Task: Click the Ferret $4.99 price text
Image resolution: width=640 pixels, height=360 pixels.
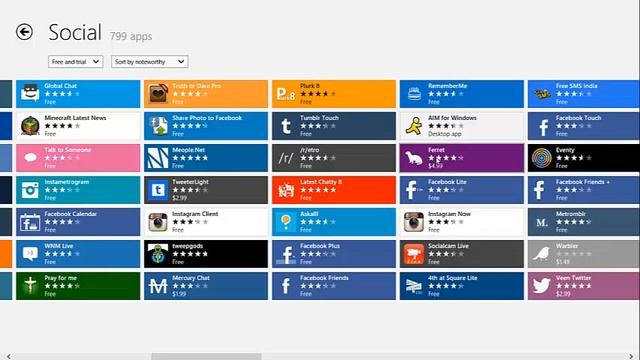Action: click(435, 166)
